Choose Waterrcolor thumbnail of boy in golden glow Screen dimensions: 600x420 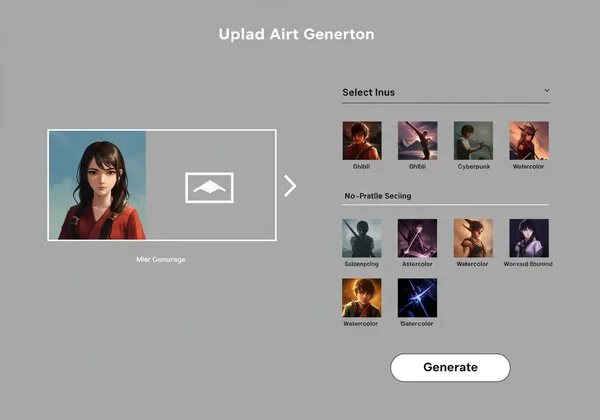[362, 298]
